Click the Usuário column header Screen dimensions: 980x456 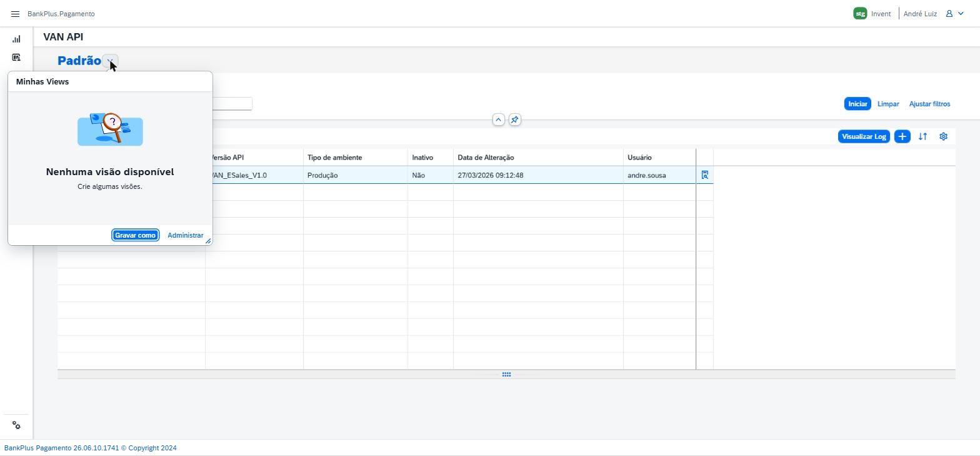[659, 158]
